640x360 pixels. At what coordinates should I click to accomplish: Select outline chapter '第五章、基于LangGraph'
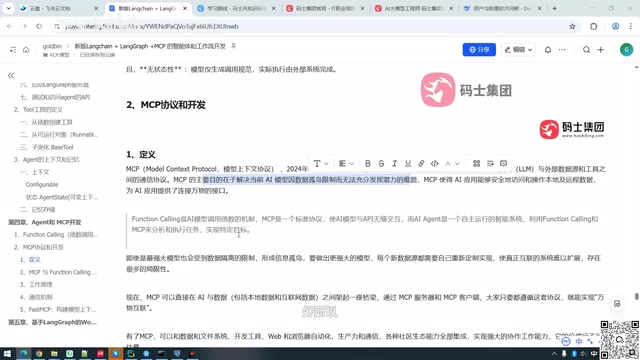[x=52, y=322]
